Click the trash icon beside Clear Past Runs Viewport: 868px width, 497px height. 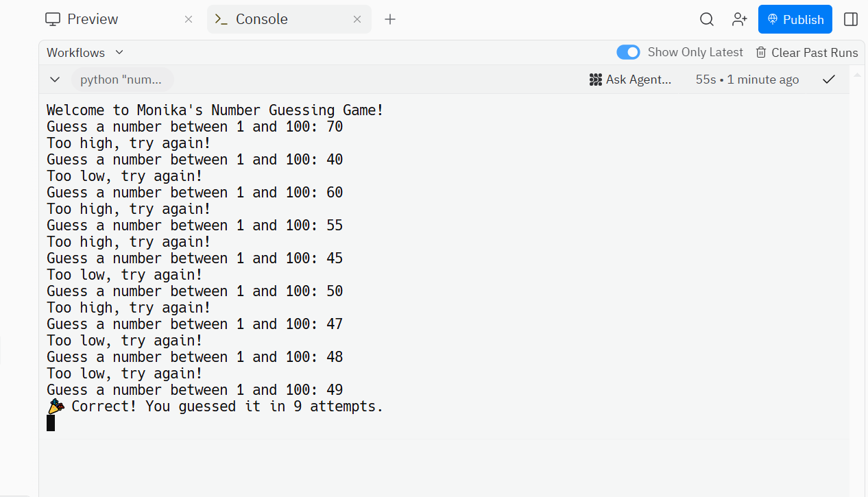(760, 52)
